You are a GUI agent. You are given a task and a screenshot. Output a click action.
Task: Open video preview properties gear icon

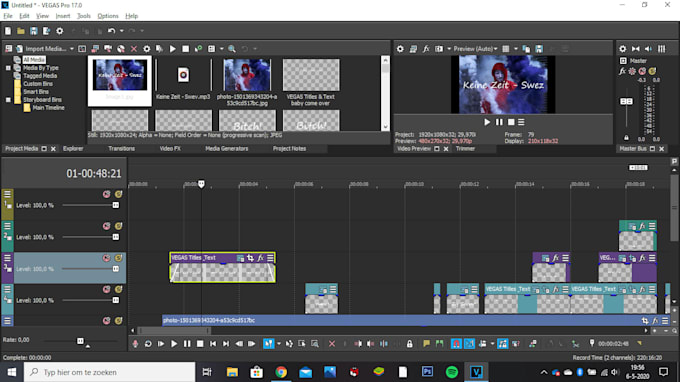click(x=400, y=49)
